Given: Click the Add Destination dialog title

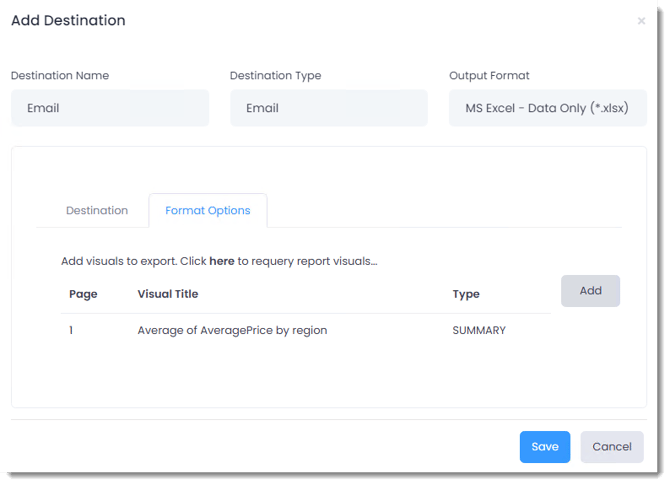Looking at the screenshot, I should [68, 20].
